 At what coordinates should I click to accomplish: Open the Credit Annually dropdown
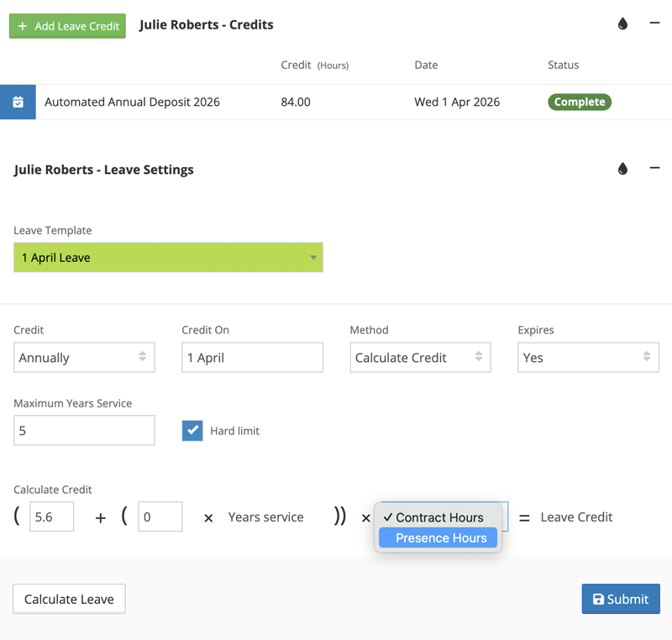(x=84, y=357)
